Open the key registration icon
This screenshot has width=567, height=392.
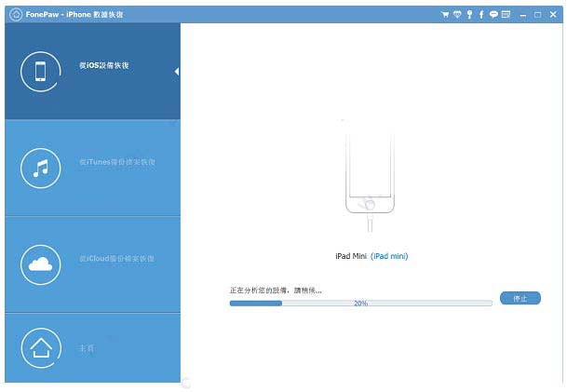tap(469, 15)
